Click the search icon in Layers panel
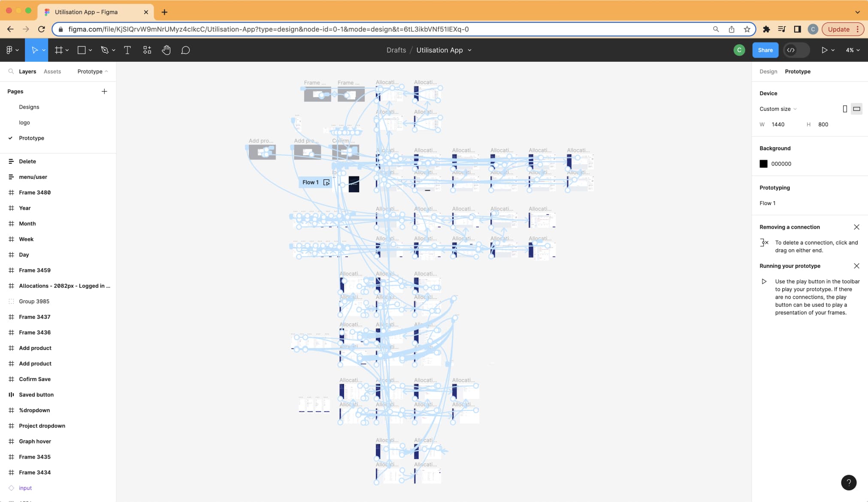Image resolution: width=868 pixels, height=502 pixels. (11, 71)
